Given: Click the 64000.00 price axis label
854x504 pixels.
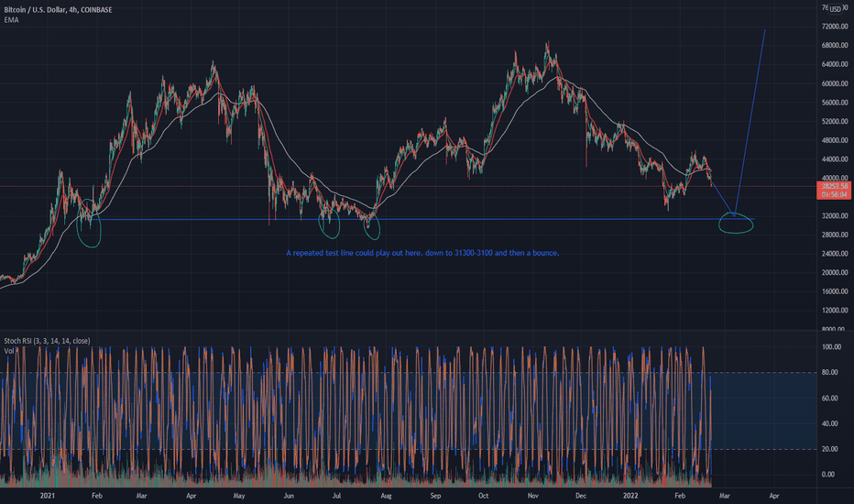Looking at the screenshot, I should (x=835, y=64).
